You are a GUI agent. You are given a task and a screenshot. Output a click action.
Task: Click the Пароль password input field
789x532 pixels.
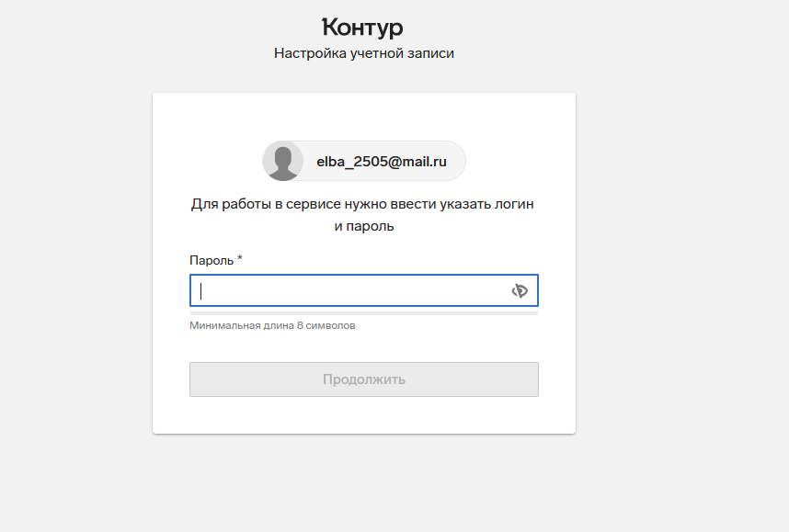coord(364,290)
